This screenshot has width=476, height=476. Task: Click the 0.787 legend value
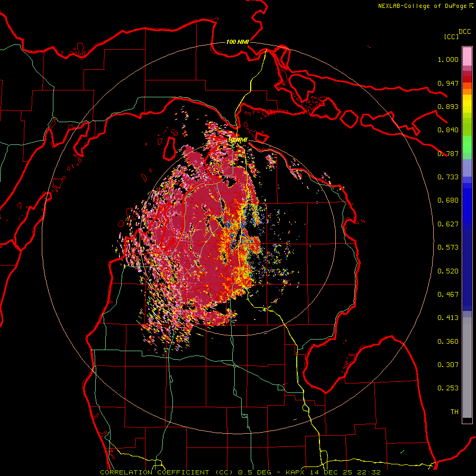pyautogui.click(x=448, y=153)
